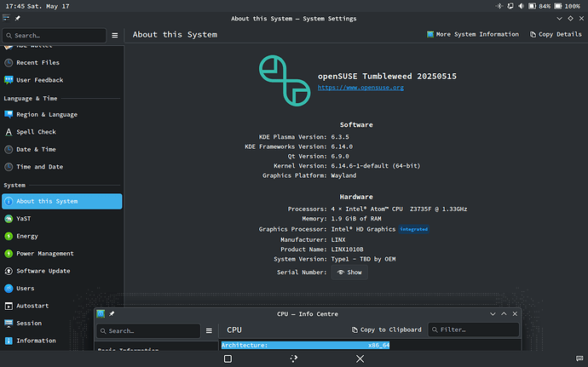Open Region & Language settings
588x367 pixels.
[62, 114]
